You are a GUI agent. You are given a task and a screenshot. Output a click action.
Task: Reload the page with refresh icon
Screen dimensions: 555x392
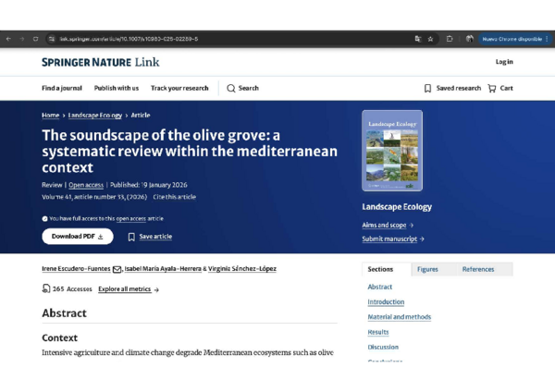(35, 39)
